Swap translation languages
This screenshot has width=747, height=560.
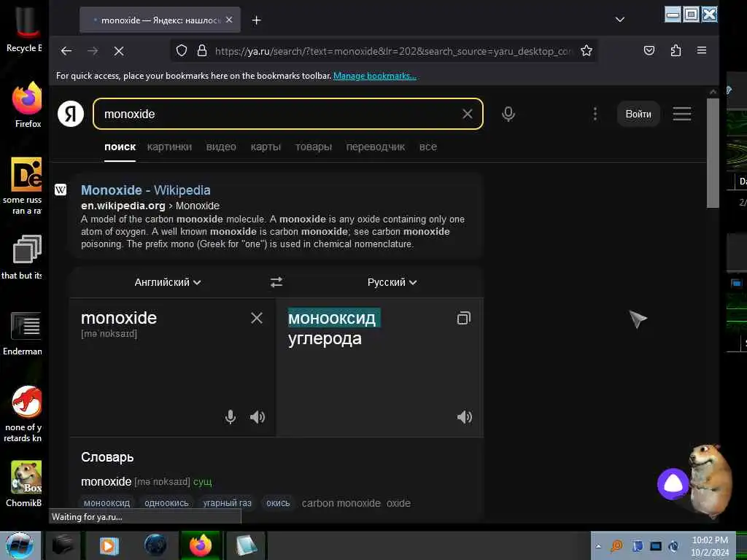point(276,282)
